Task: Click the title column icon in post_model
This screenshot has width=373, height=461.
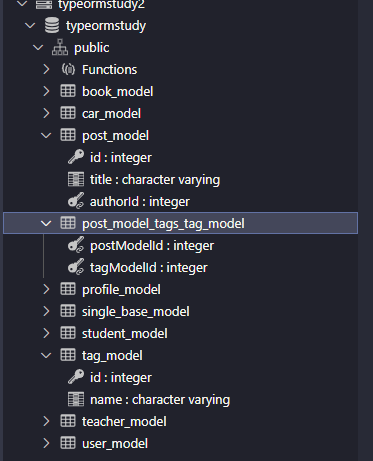Action: [76, 179]
